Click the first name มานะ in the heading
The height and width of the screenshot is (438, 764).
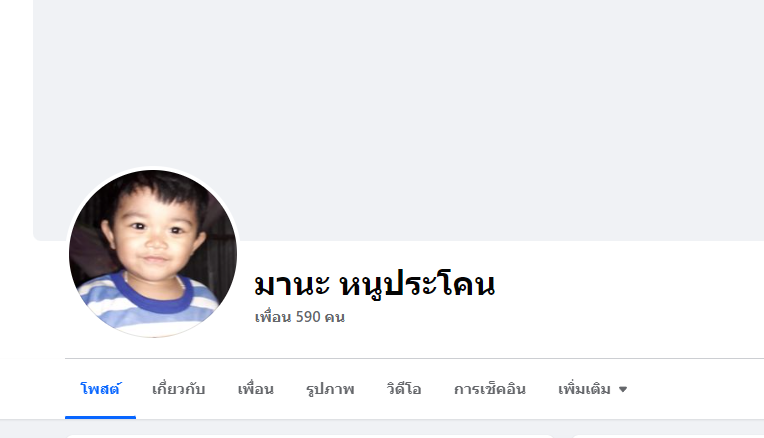(291, 284)
